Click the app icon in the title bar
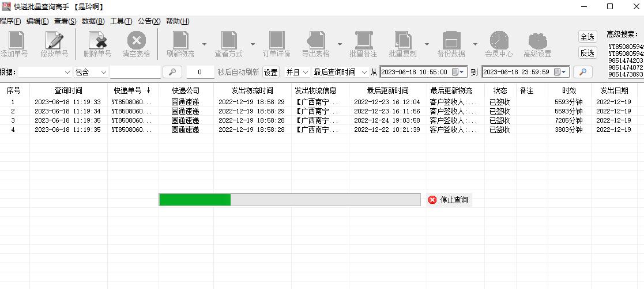Viewport: 644px width, 289px height. tap(6, 6)
